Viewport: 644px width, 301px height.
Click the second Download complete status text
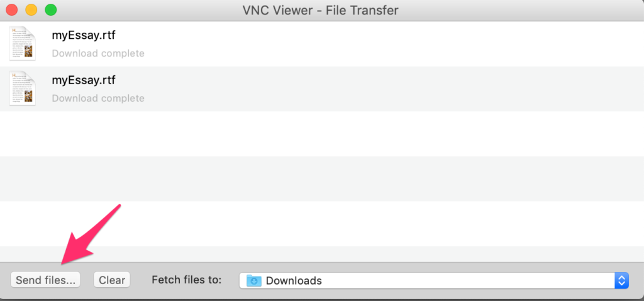(98, 98)
